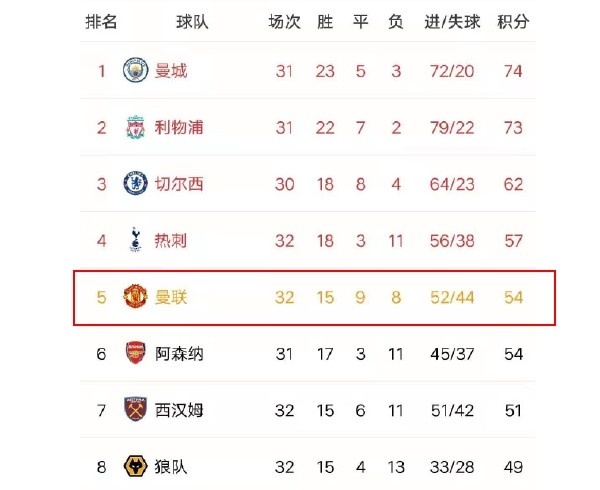
Task: Click the Tottenham cockerel crest
Action: pyautogui.click(x=135, y=239)
